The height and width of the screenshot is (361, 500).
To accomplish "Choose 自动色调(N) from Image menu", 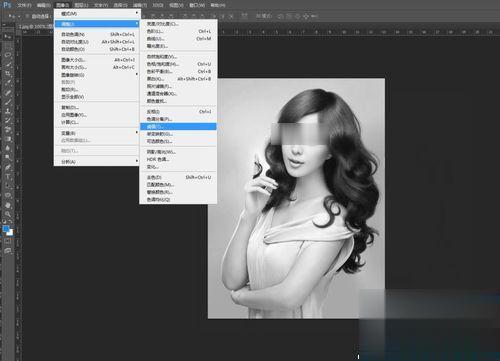I will pyautogui.click(x=97, y=34).
